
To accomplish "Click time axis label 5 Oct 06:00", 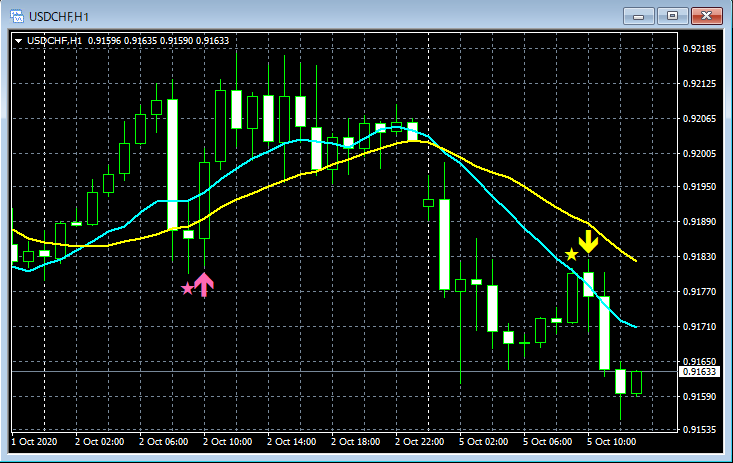I will point(548,441).
